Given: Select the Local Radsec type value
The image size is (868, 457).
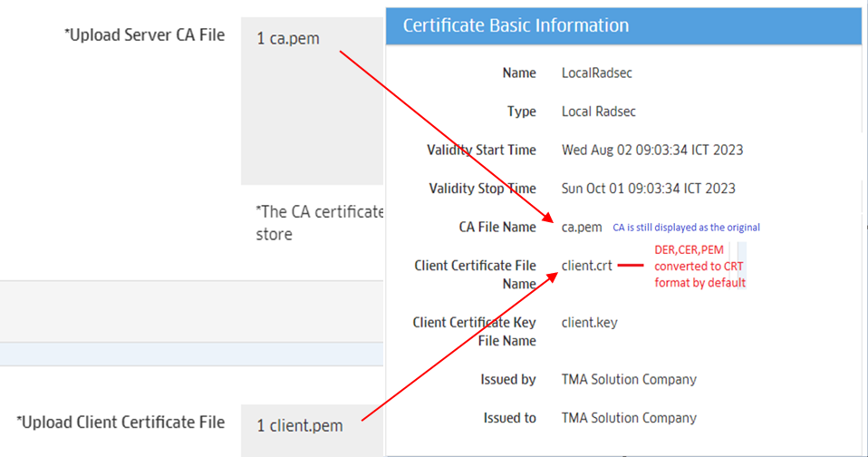Looking at the screenshot, I should pos(599,112).
